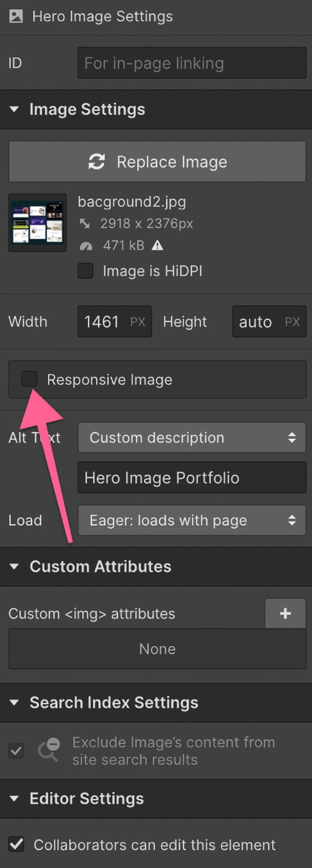Click the image icon beside Hero Image Settings
The image size is (312, 868).
click(16, 16)
